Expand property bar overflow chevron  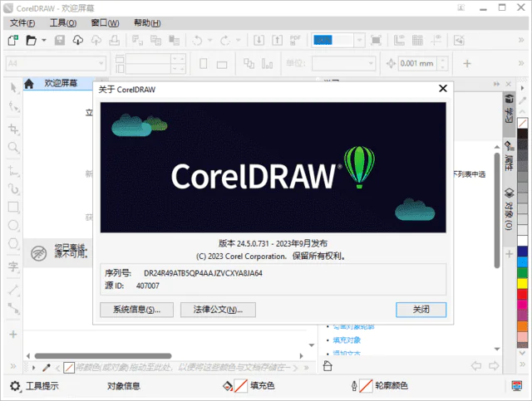tap(521, 63)
